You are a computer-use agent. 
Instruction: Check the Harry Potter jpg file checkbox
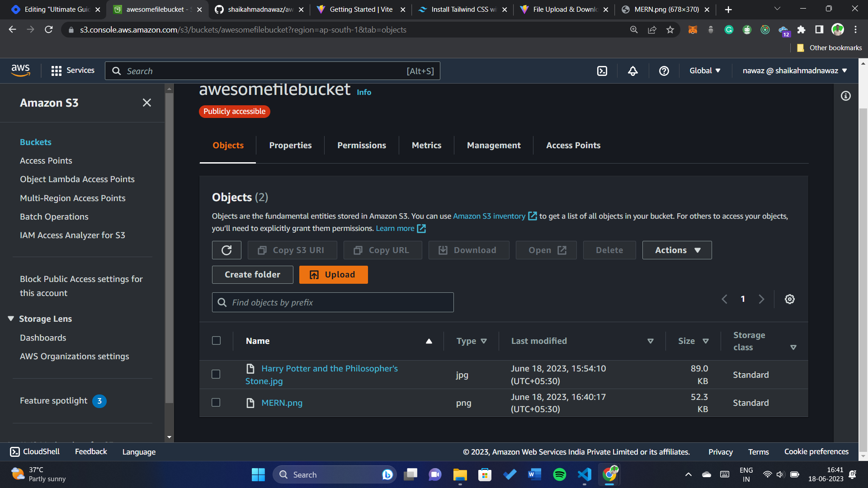216,375
